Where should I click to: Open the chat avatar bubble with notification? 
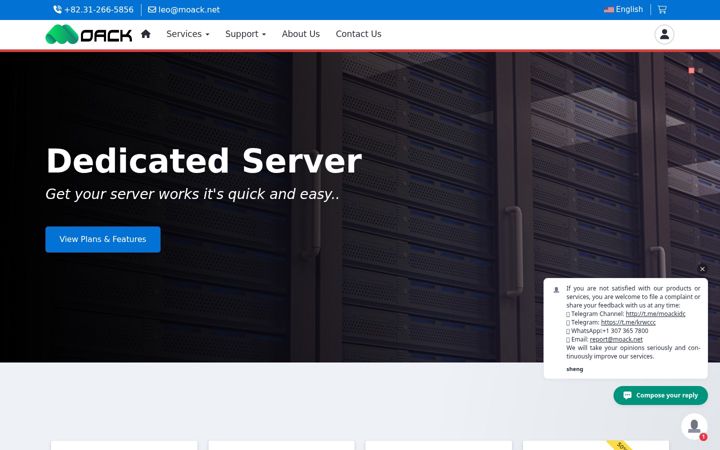click(x=694, y=426)
